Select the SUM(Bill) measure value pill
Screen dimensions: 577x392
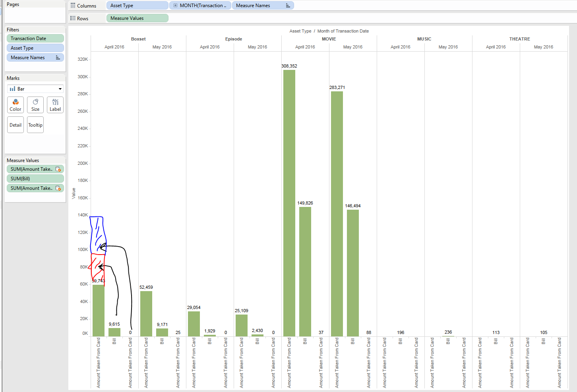click(35, 179)
